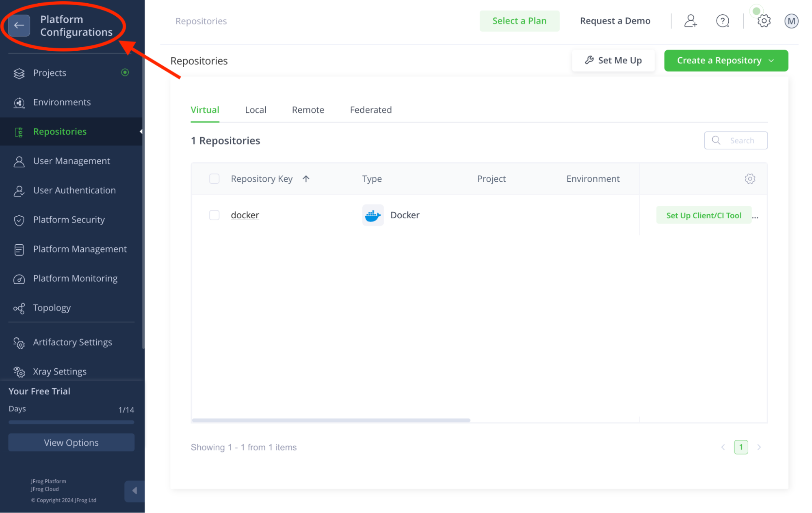Open Platform Monitoring

coord(75,278)
